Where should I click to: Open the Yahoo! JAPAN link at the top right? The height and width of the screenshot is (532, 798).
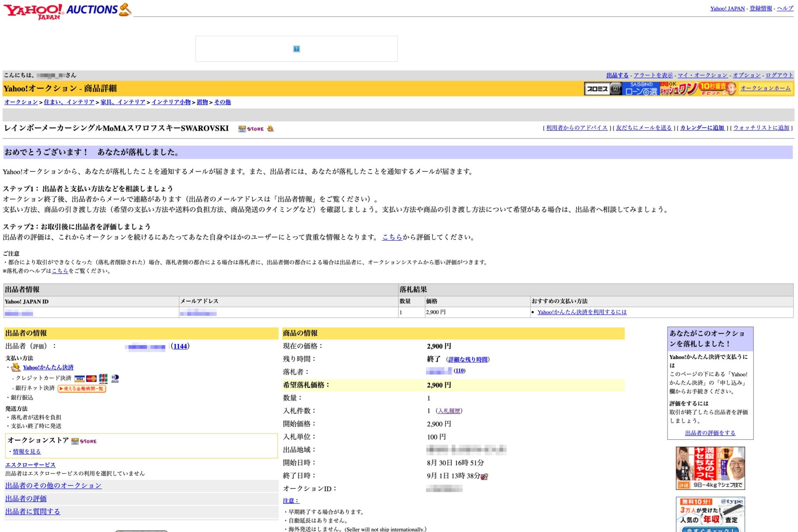pos(727,8)
